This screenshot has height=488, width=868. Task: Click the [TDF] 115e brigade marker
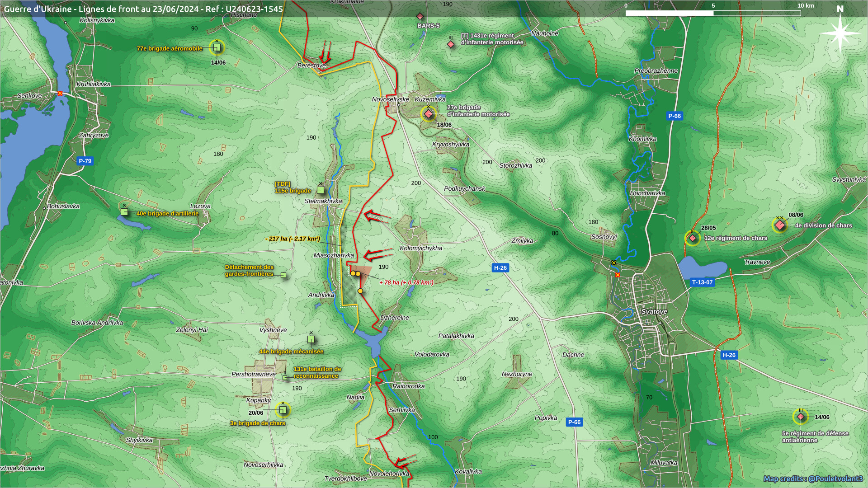tap(321, 190)
